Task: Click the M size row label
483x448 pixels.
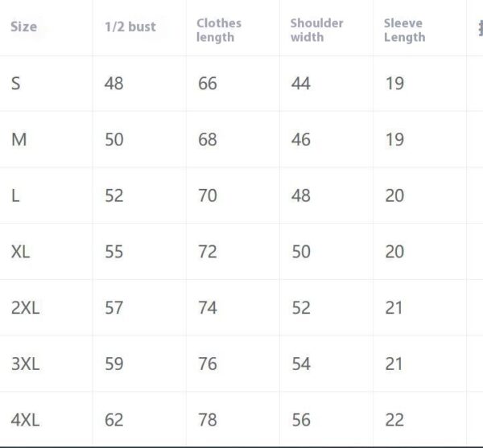Action: pos(19,139)
